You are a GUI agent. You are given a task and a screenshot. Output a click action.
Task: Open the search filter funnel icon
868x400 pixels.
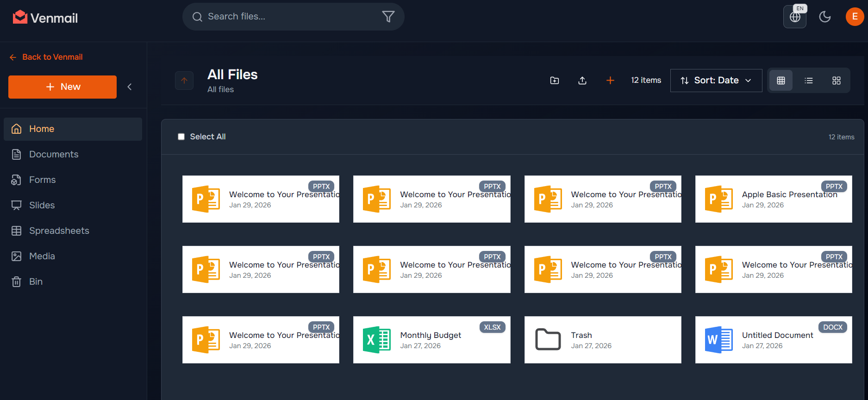coord(388,17)
